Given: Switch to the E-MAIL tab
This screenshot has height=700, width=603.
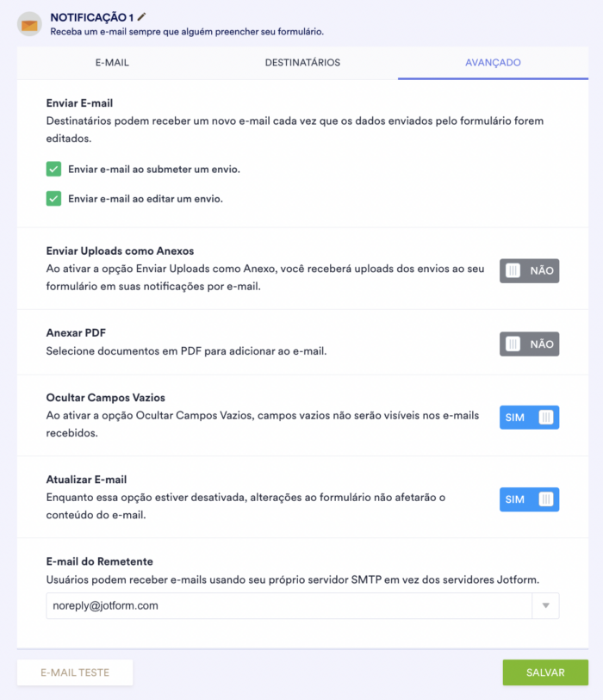Looking at the screenshot, I should point(112,63).
